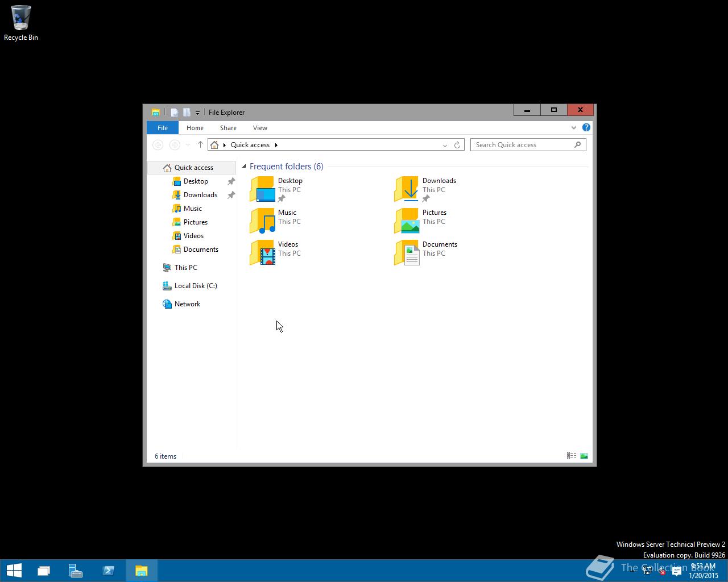Viewport: 728px width, 582px height.
Task: Click the Forward navigation arrow
Action: (175, 145)
